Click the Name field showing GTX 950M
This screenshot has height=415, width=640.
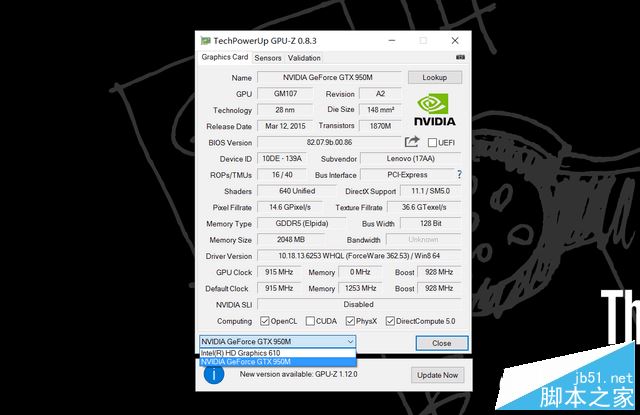(x=329, y=77)
